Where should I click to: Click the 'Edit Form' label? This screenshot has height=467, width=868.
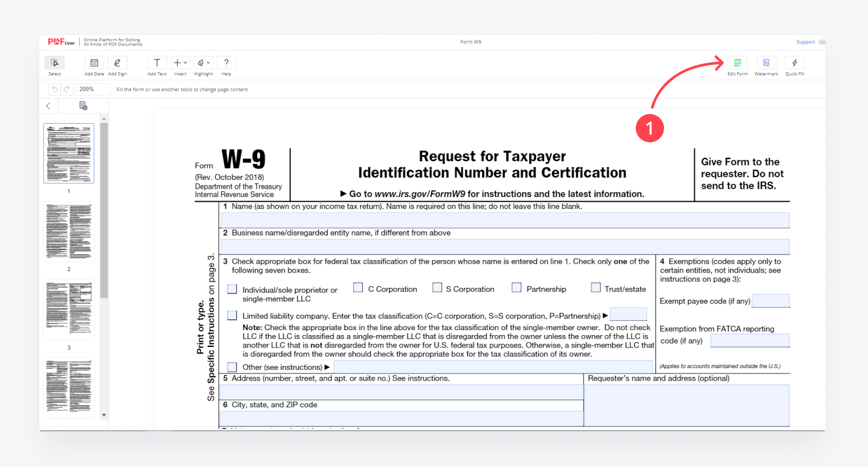pyautogui.click(x=737, y=74)
